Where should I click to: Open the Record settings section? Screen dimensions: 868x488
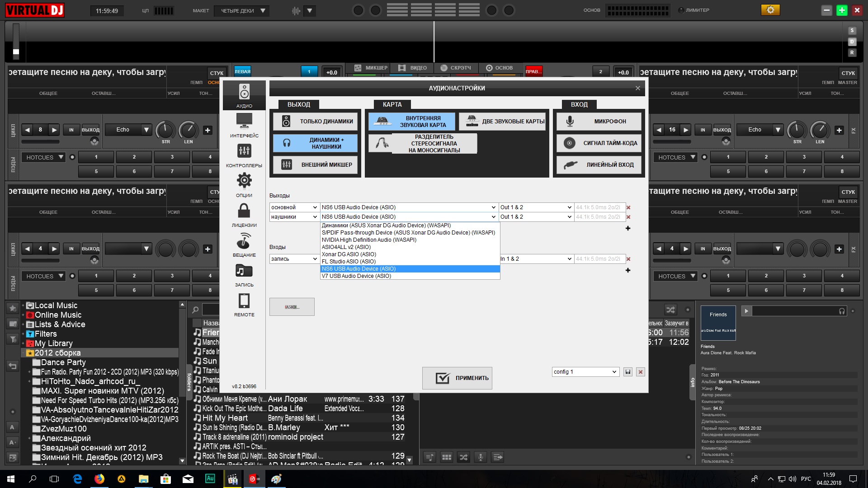point(244,274)
